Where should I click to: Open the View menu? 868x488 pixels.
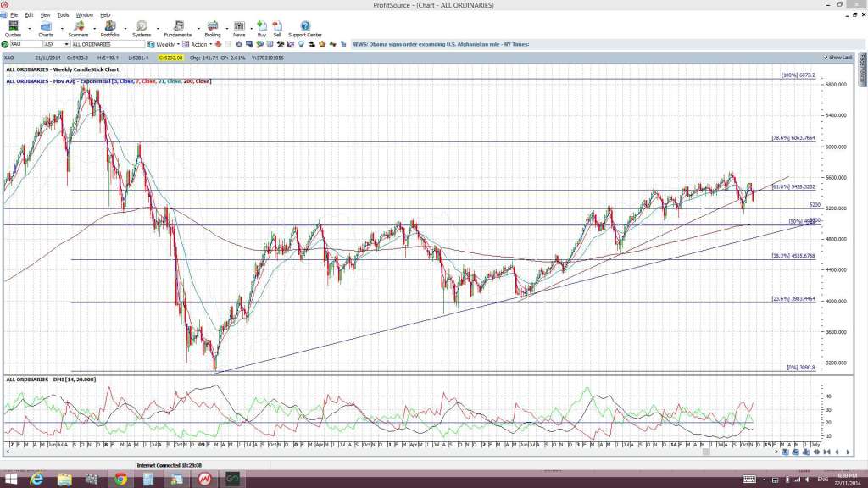(x=46, y=15)
